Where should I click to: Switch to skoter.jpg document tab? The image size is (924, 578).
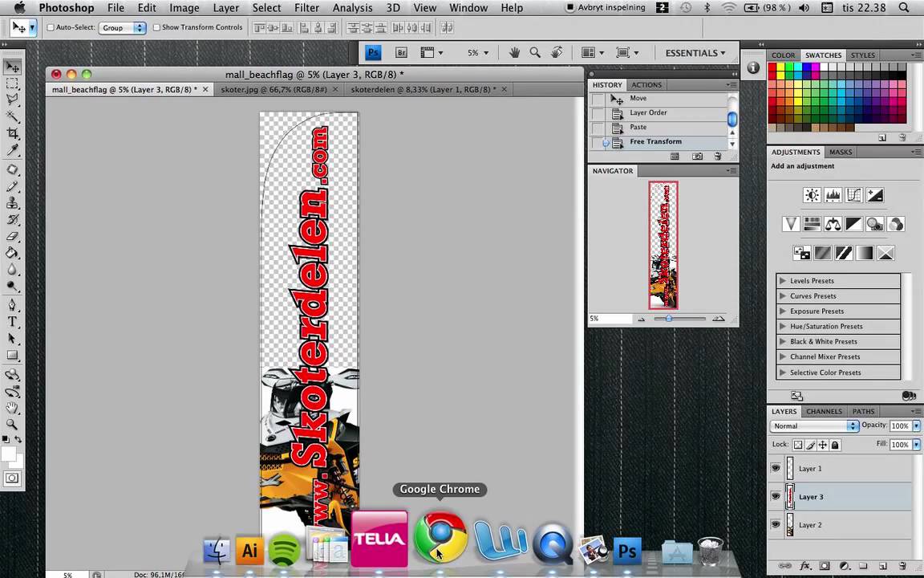click(x=274, y=90)
